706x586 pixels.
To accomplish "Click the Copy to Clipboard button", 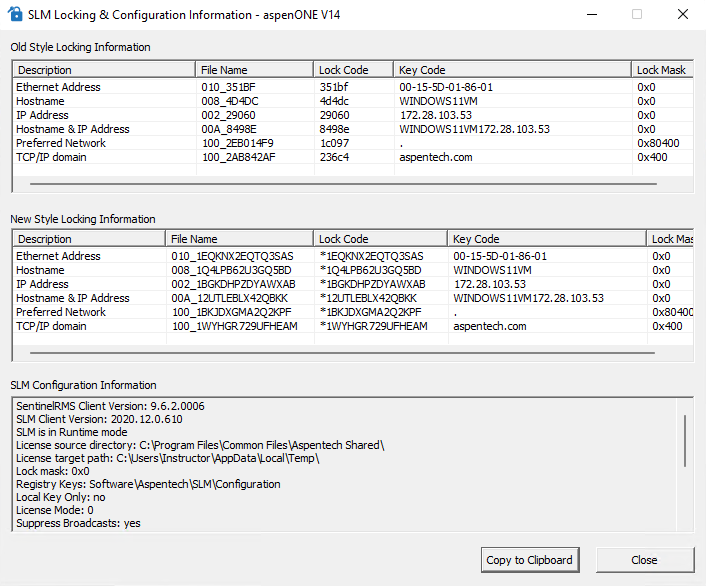I will click(529, 560).
